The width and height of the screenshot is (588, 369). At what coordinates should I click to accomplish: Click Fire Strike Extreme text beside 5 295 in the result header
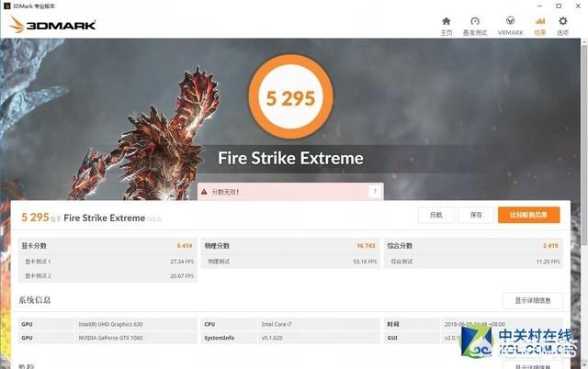pyautogui.click(x=104, y=218)
